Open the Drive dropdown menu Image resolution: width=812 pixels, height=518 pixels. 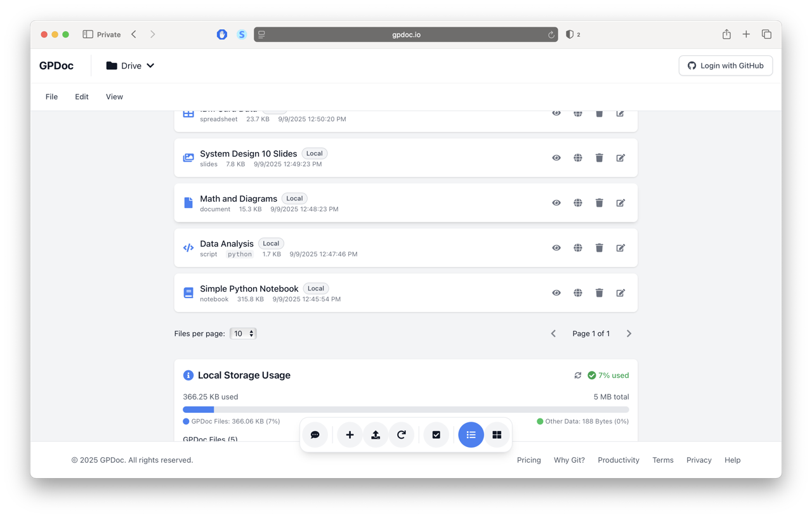pyautogui.click(x=130, y=66)
